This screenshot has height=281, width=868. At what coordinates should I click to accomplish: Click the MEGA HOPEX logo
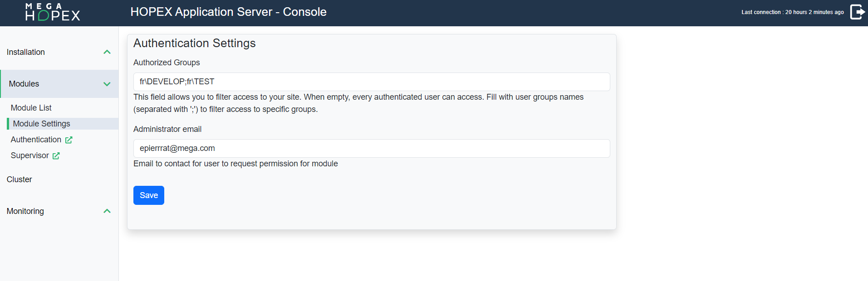tap(53, 12)
